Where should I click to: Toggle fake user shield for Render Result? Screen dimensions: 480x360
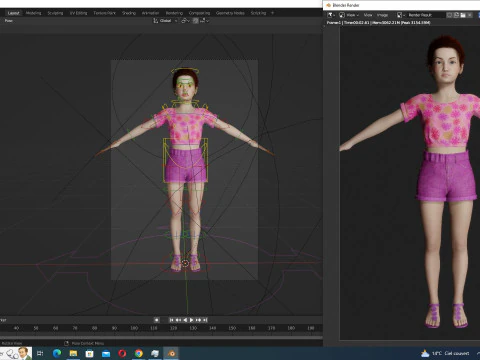coord(450,15)
